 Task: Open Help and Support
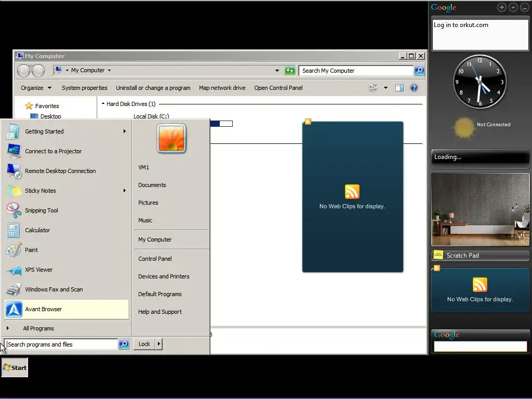tap(160, 312)
